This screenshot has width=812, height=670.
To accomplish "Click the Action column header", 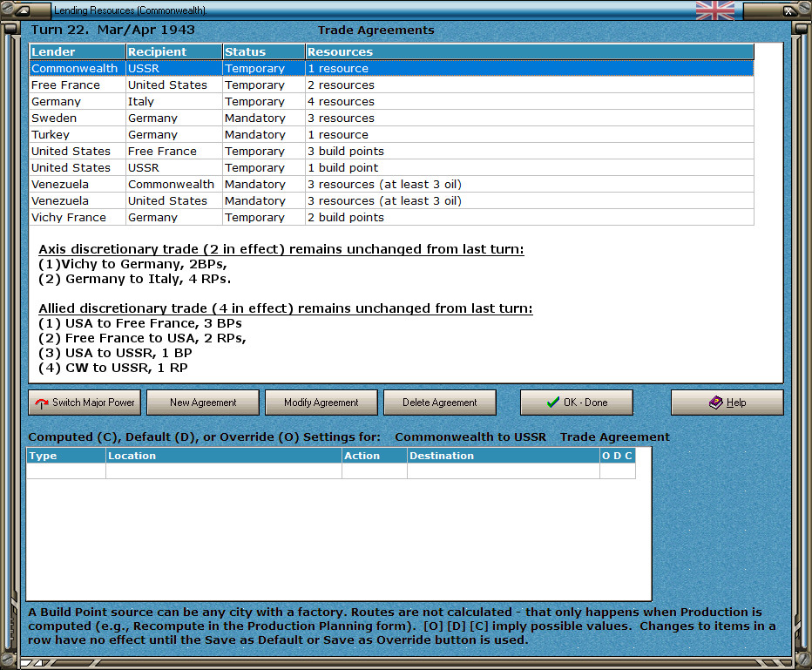I will 375,456.
